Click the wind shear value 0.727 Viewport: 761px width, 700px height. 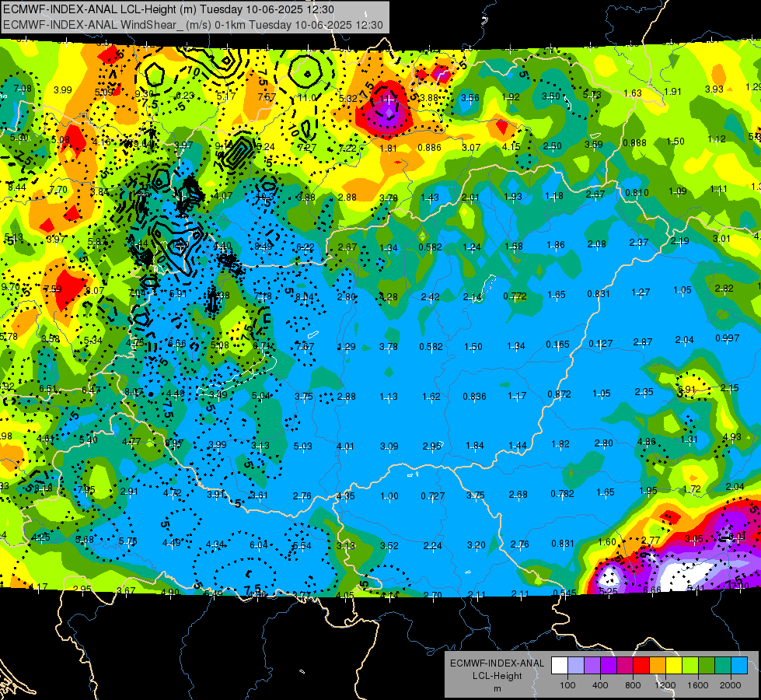pyautogui.click(x=433, y=495)
